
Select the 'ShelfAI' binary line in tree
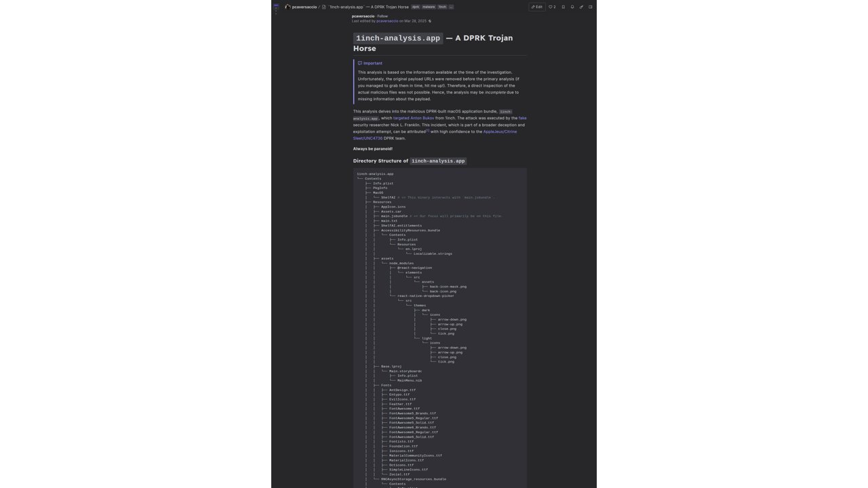click(x=388, y=197)
